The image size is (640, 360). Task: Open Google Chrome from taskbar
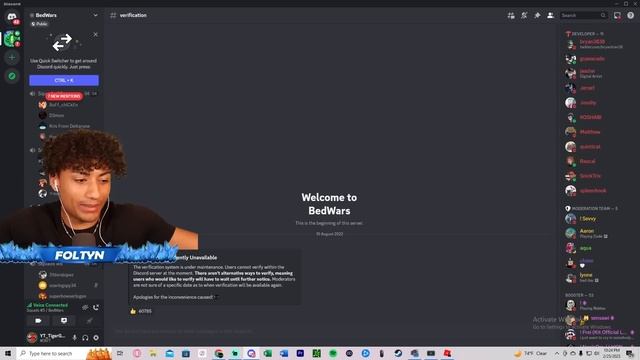tap(219, 353)
